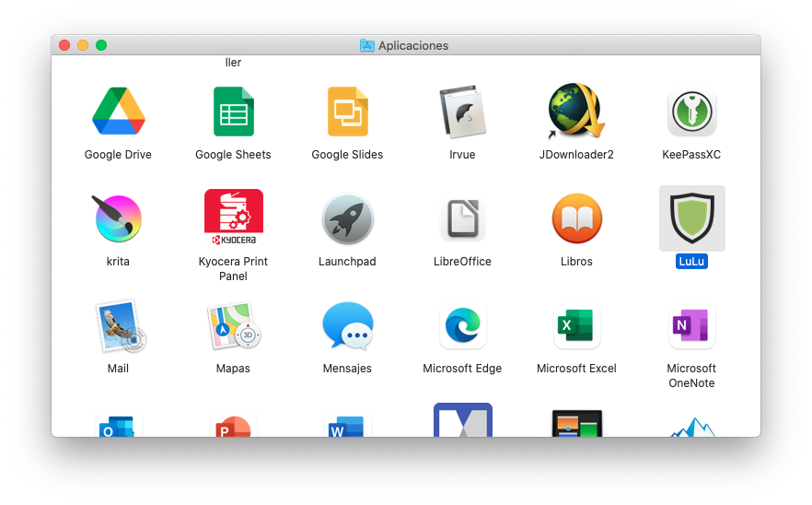Open the Google Drive app icon
The width and height of the screenshot is (812, 505).
pyautogui.click(x=119, y=112)
